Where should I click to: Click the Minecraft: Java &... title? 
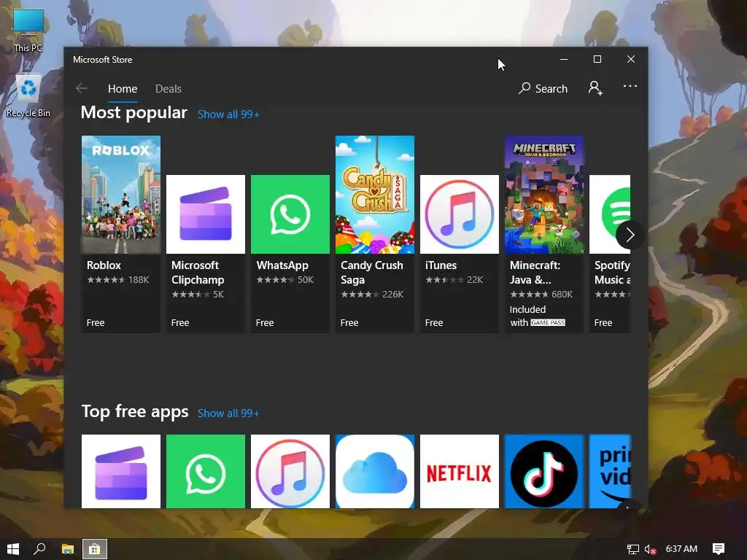tap(535, 273)
